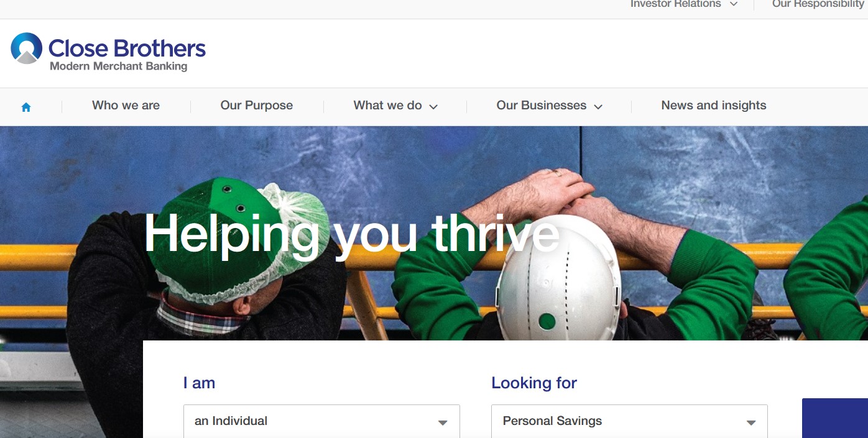Open the What we do menu
868x438 pixels.
387,106
